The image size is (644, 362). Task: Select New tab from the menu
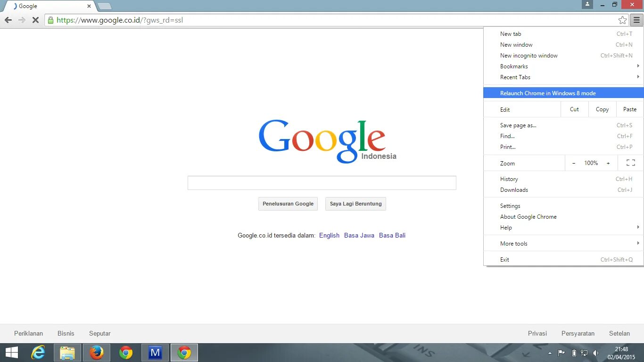pos(564,34)
